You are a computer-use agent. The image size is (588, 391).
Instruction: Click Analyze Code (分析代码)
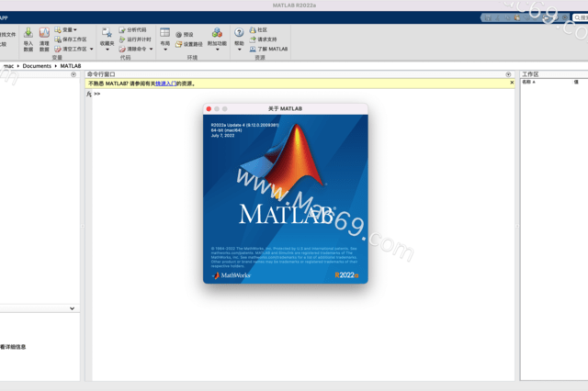click(132, 29)
